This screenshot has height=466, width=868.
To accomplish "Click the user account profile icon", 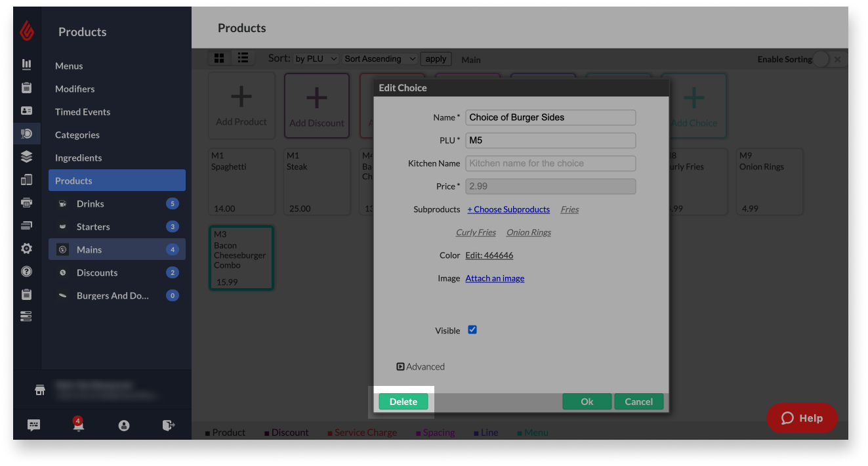I will pos(124,425).
